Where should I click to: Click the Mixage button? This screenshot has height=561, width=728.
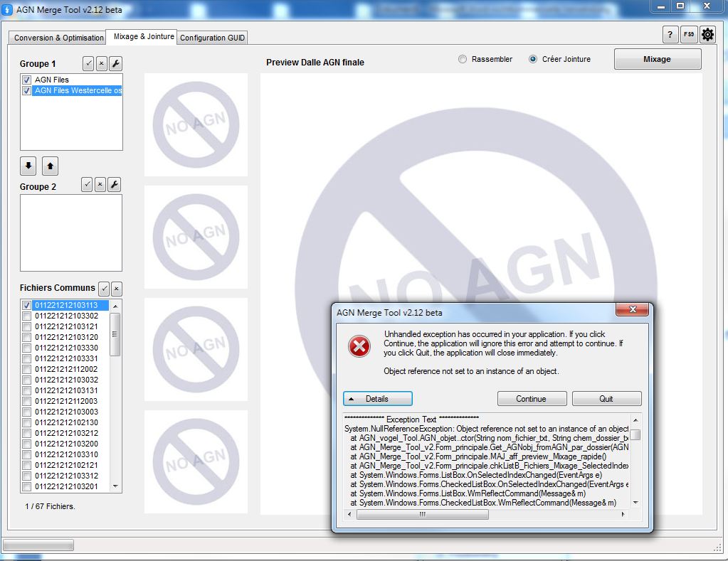(x=658, y=59)
